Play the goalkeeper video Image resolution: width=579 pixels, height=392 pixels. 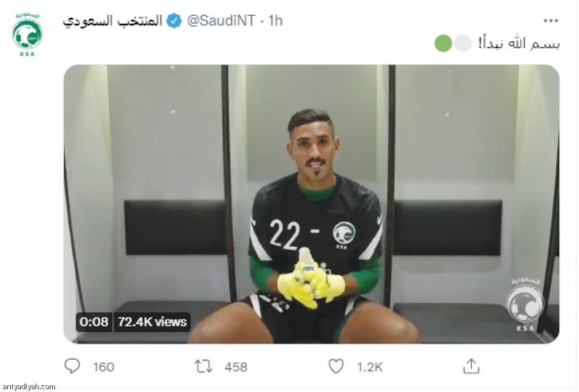(x=312, y=204)
